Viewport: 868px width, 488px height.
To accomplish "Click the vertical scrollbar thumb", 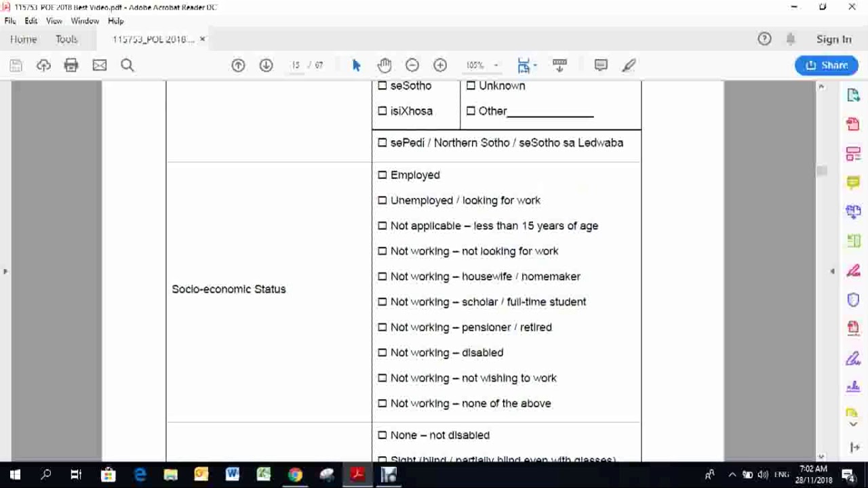I will 822,171.
